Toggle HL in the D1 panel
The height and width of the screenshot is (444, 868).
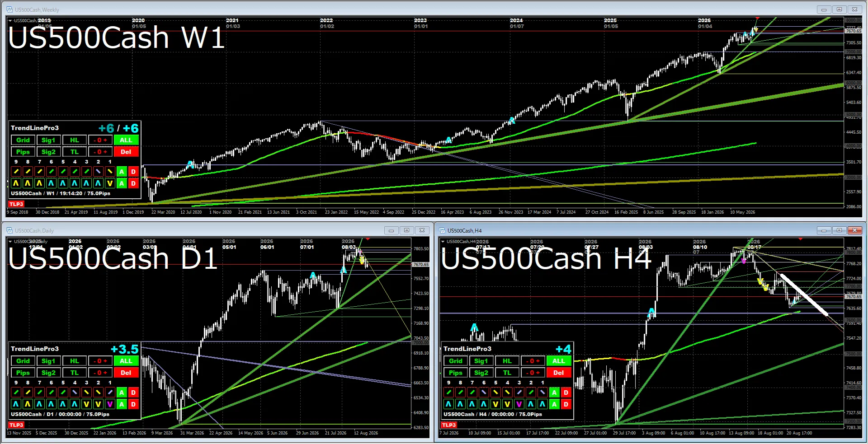[x=75, y=361]
